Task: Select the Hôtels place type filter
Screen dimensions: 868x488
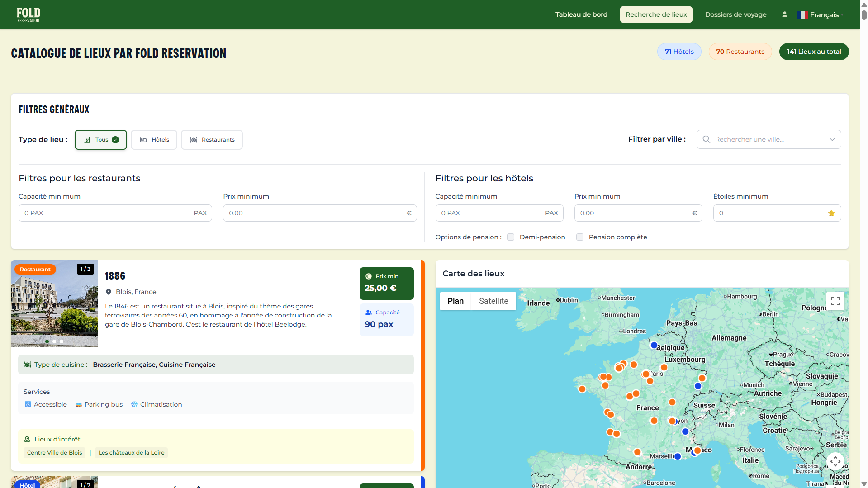Action: (154, 140)
